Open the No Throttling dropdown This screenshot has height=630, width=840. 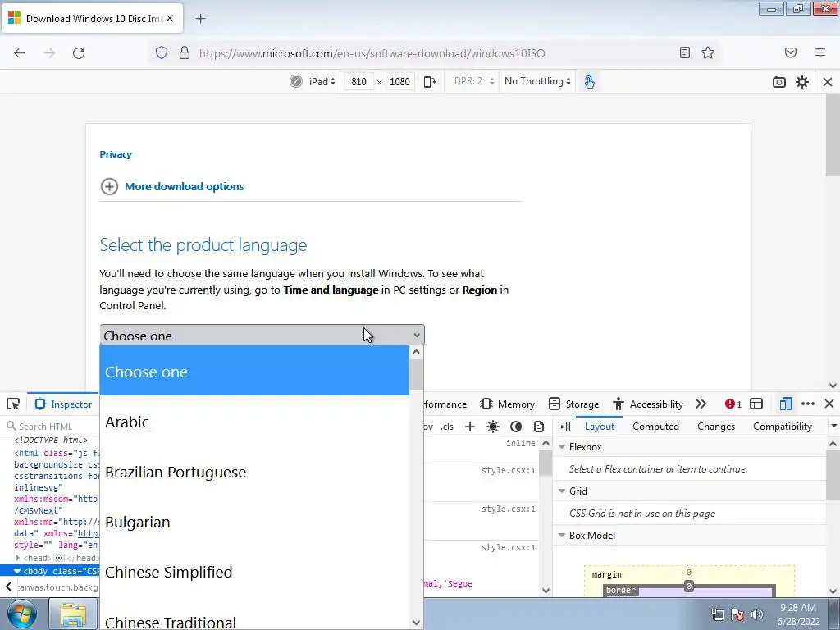537,81
